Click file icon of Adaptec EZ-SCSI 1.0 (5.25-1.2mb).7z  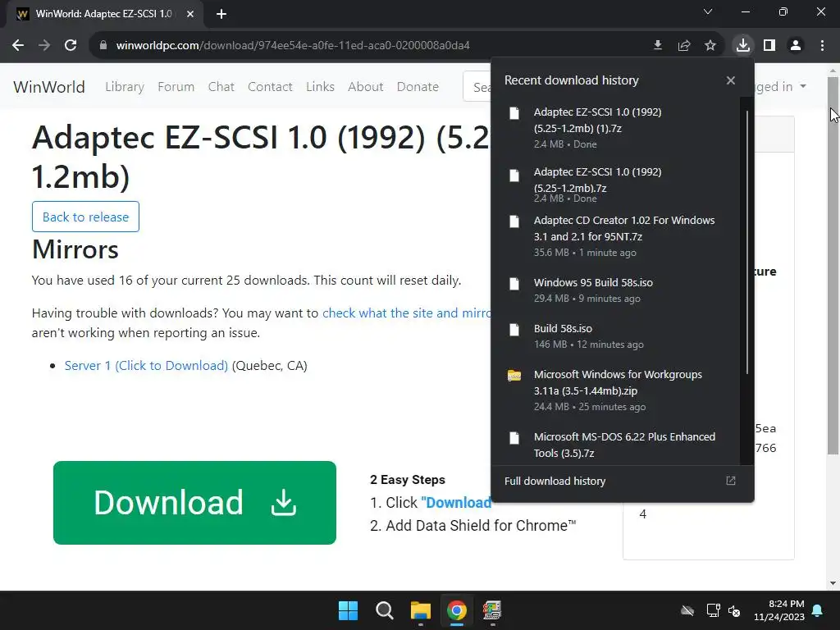(514, 176)
